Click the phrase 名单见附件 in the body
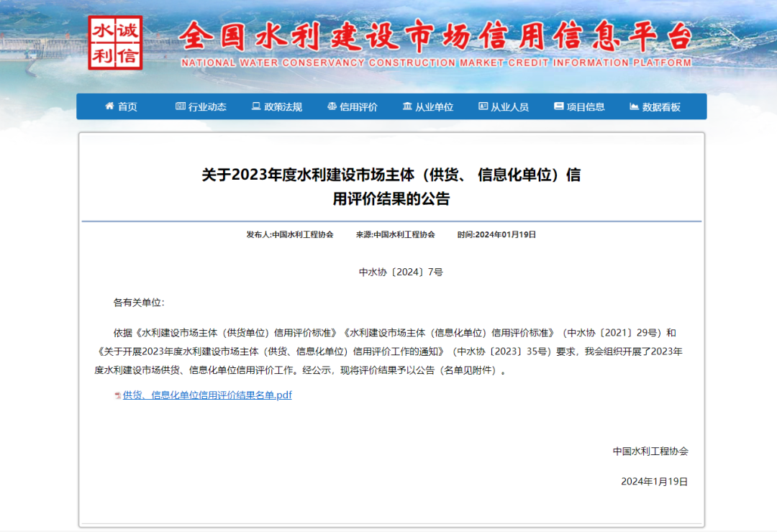Image resolution: width=777 pixels, height=532 pixels. (x=468, y=370)
